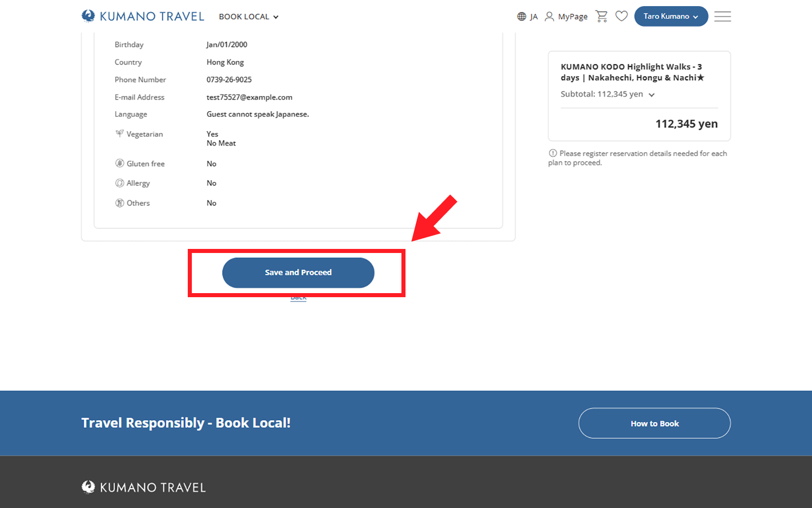
Task: Click the Back link
Action: (298, 299)
